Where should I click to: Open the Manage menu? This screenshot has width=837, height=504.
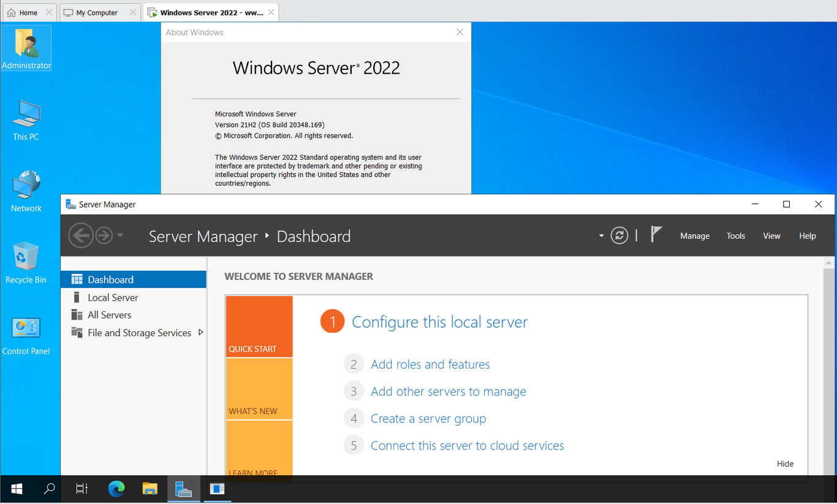694,235
